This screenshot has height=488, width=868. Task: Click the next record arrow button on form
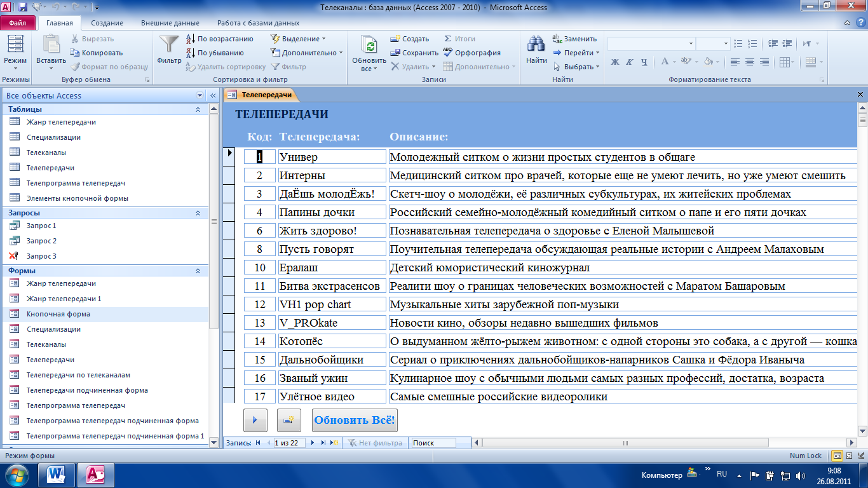255,420
